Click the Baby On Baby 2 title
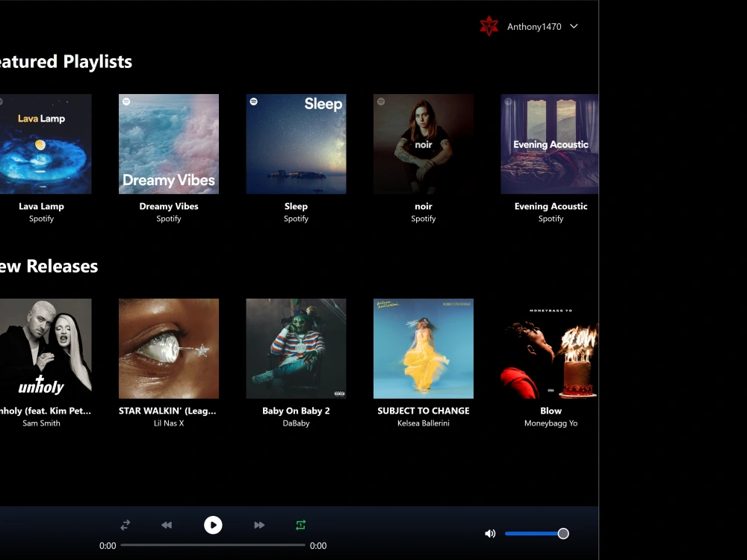747x560 pixels. (296, 411)
